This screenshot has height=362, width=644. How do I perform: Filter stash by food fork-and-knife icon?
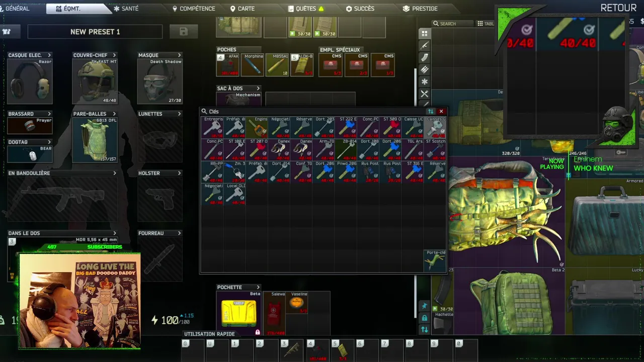pyautogui.click(x=425, y=94)
